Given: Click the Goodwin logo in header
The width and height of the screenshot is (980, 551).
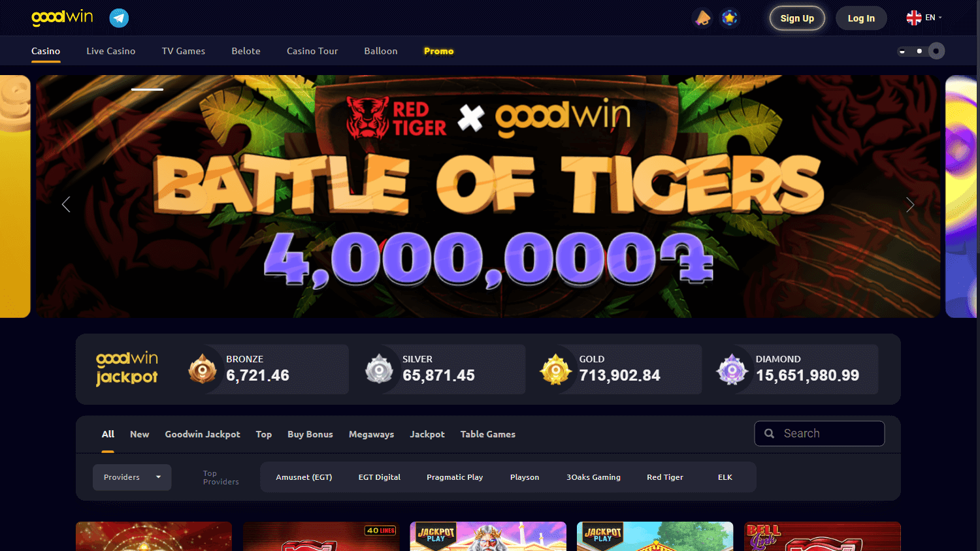Looking at the screenshot, I should pos(63,18).
